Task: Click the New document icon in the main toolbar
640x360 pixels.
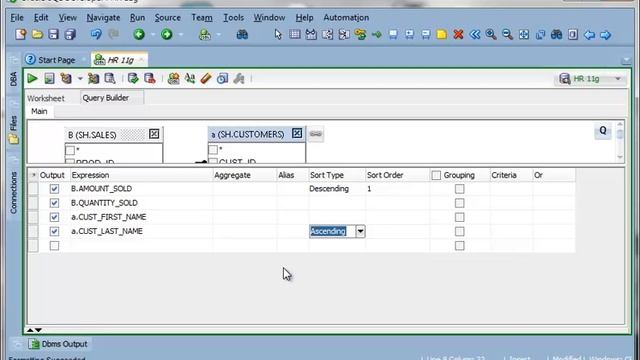Action: point(20,34)
